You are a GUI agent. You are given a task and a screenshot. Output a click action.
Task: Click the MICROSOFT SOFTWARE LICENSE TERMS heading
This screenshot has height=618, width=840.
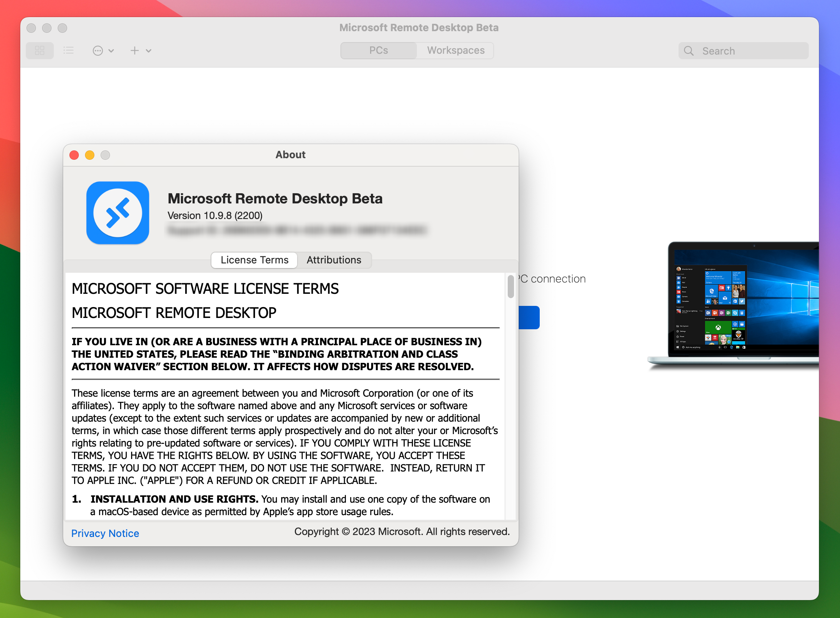(x=205, y=289)
